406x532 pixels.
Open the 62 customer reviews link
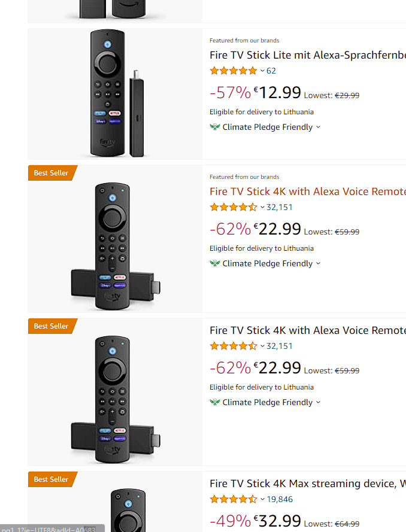[271, 71]
